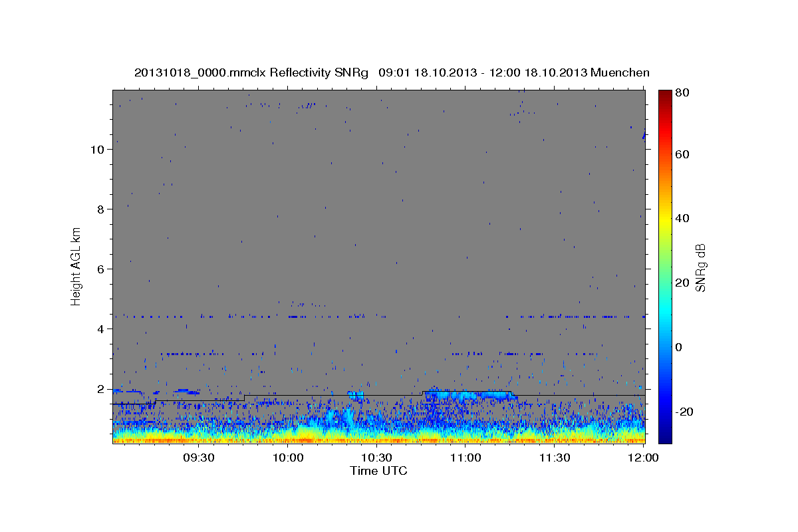This screenshot has height=532, width=798.
Task: Click the height tick label 4
Action: 102,329
